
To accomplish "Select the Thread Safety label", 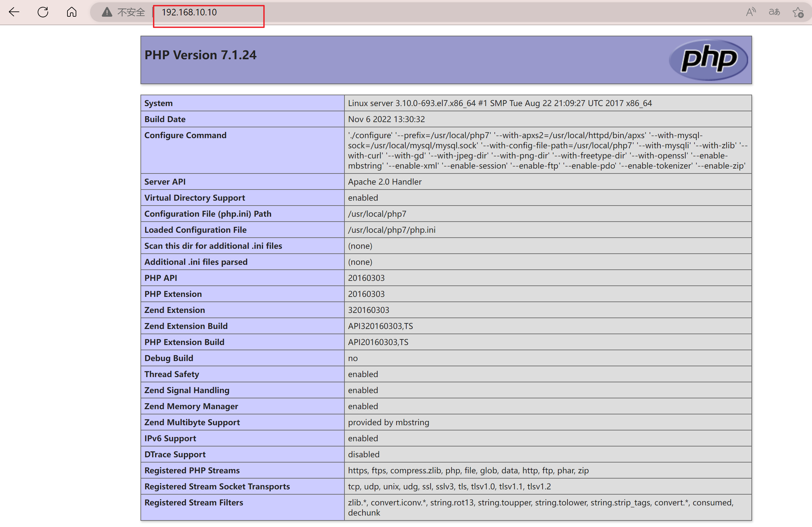I will point(172,374).
